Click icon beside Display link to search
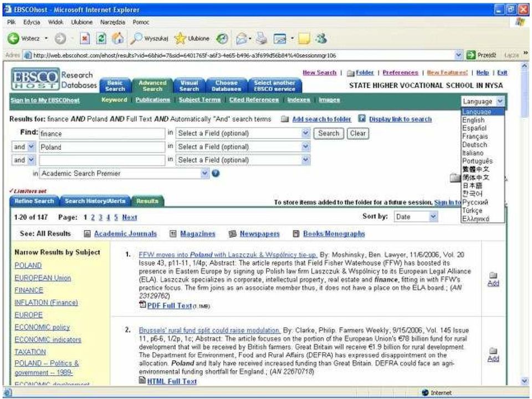 (362, 119)
